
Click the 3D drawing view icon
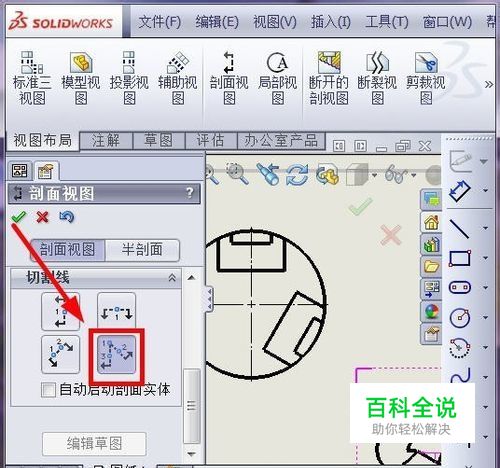pyautogui.click(x=328, y=175)
